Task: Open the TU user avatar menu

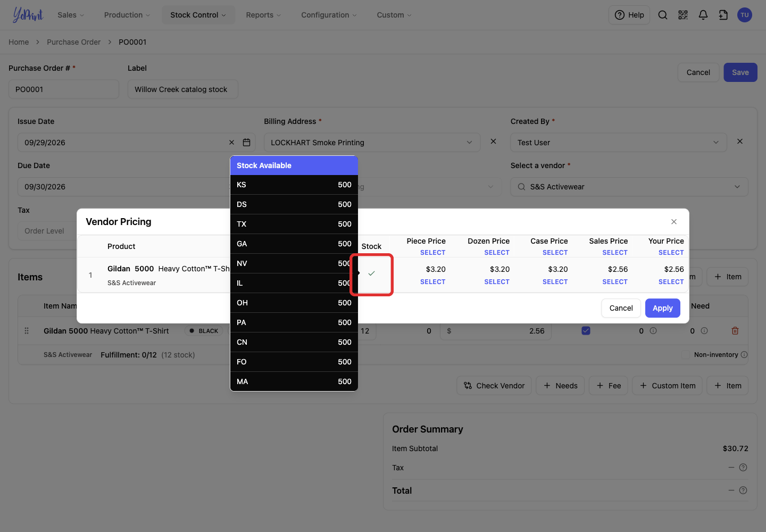Action: click(745, 15)
